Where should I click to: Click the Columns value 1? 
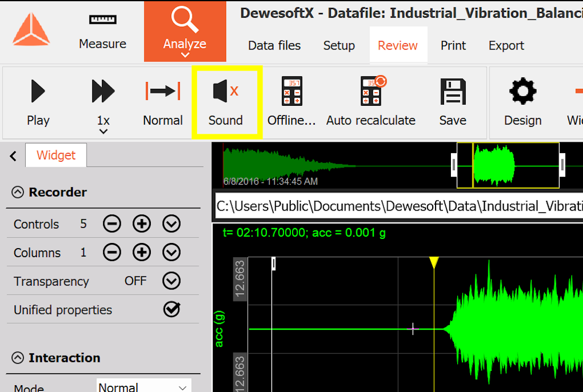83,253
